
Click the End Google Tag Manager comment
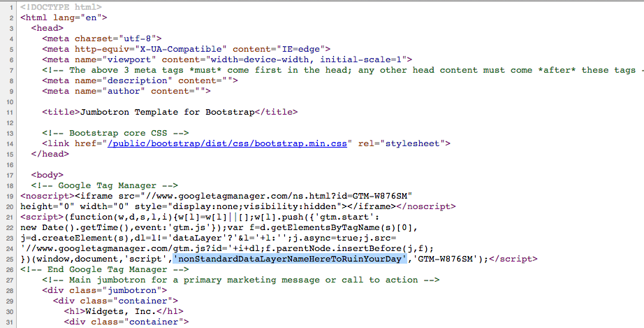click(105, 269)
